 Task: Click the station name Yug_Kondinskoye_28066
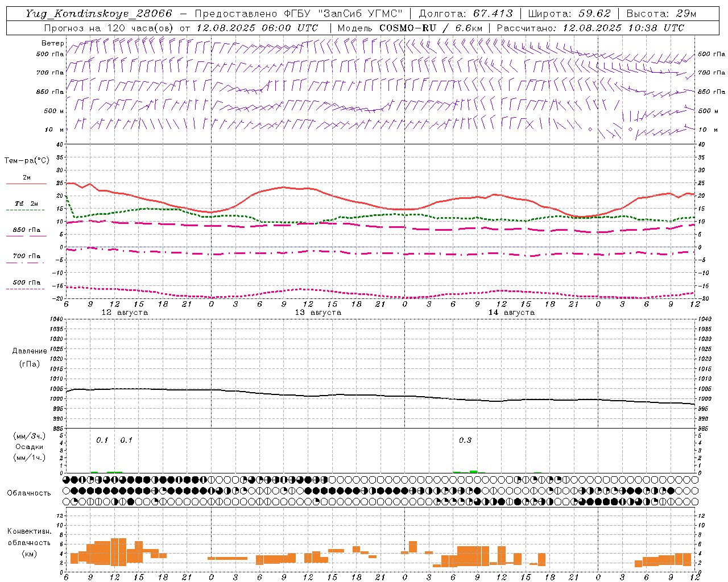point(99,14)
